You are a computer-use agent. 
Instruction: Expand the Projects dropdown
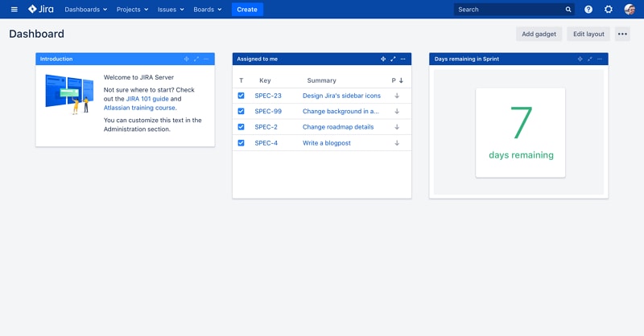pyautogui.click(x=132, y=9)
